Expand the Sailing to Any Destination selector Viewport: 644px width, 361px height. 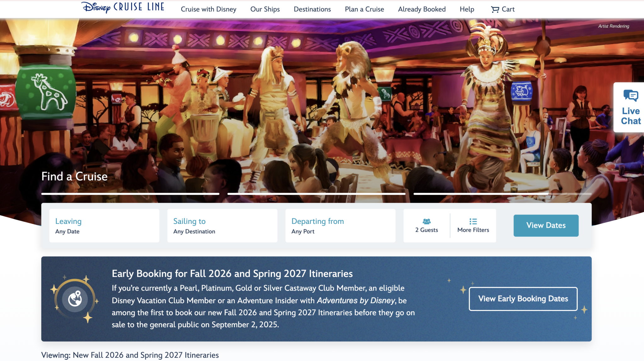pyautogui.click(x=222, y=226)
